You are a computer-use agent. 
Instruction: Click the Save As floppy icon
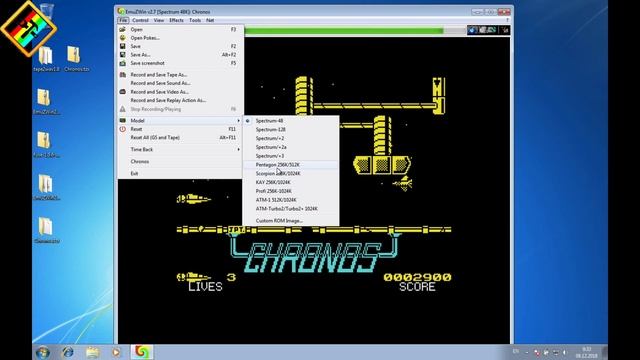coord(122,55)
